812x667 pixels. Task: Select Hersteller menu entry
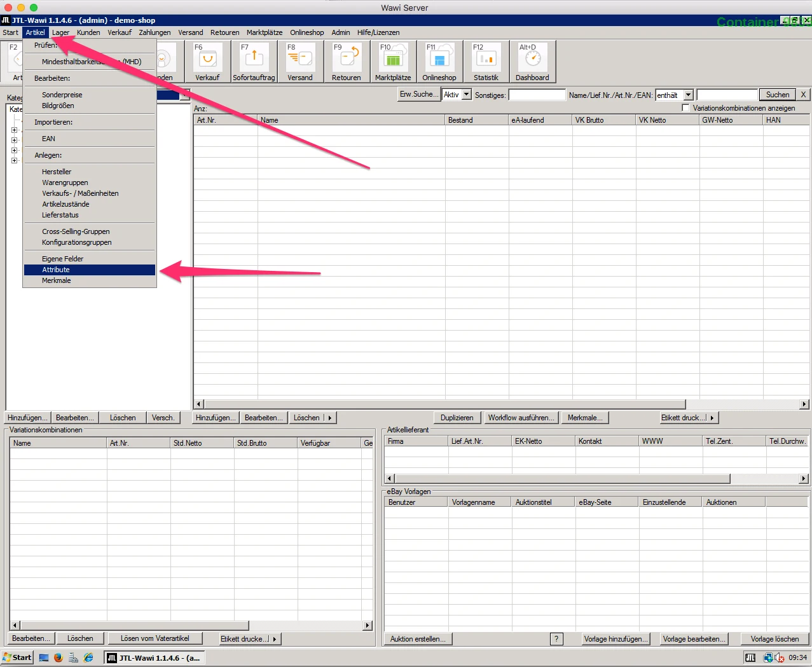[90, 172]
